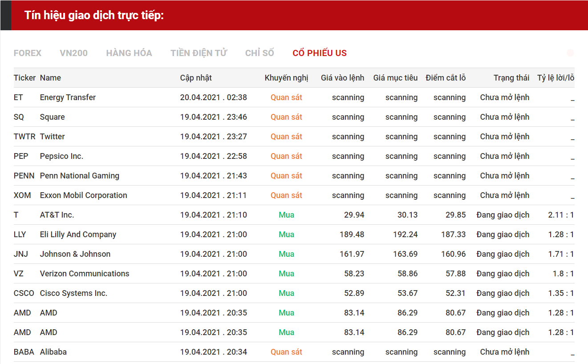
Task: Open the VN200 tab
Action: pos(73,53)
